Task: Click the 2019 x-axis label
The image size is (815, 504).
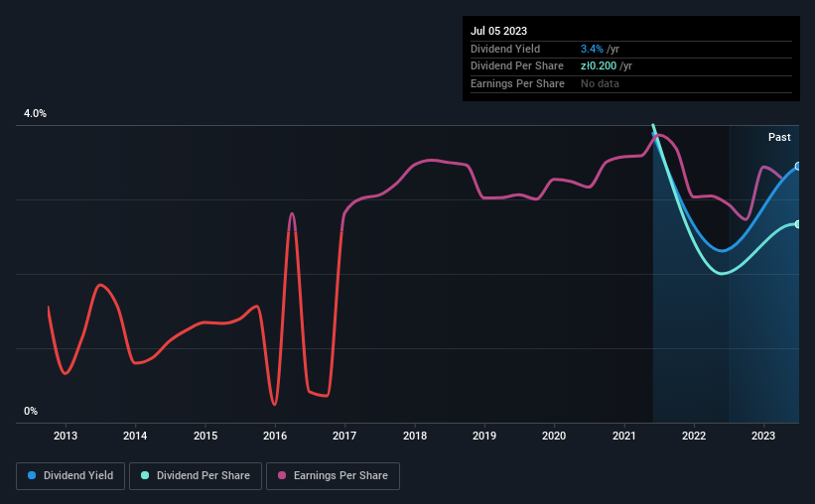Action: pos(484,436)
